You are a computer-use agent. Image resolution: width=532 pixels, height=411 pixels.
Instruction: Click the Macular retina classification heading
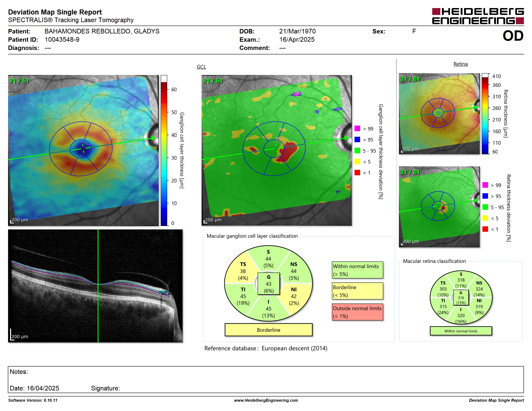[x=434, y=261]
